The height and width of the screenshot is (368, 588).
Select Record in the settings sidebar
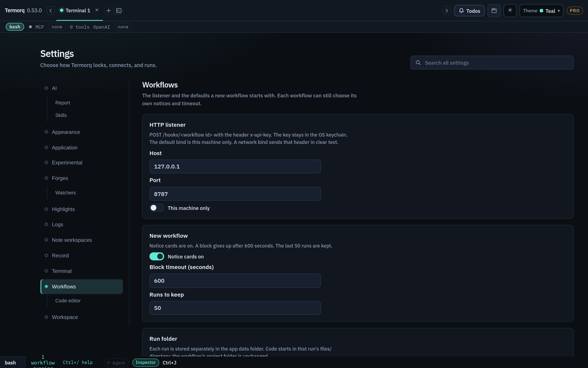(x=82, y=255)
